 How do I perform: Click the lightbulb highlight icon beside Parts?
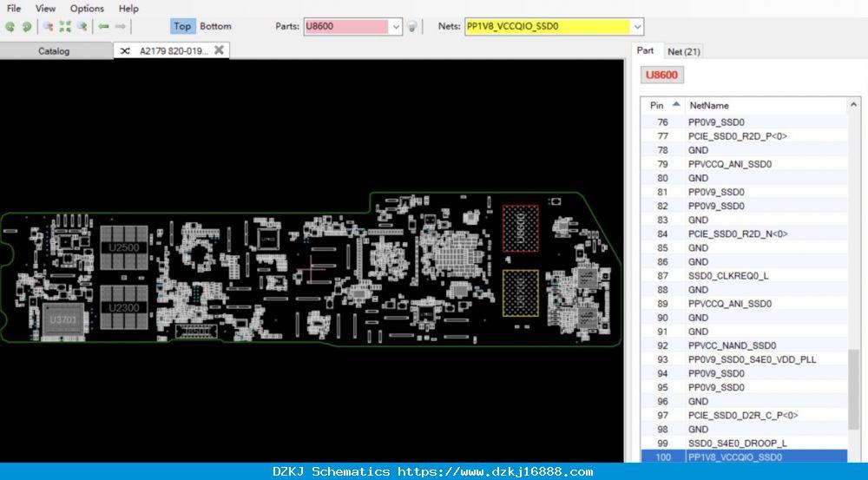pos(411,26)
